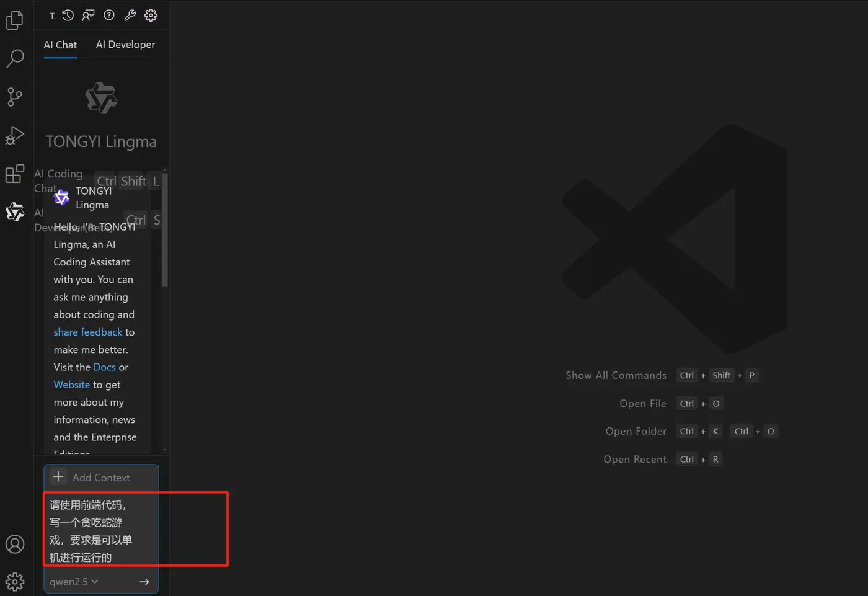868x596 pixels.
Task: Open the 'Website' link
Action: 72,385
